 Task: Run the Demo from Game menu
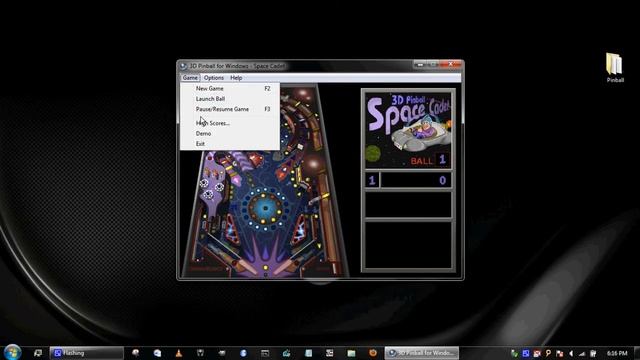click(x=230, y=133)
